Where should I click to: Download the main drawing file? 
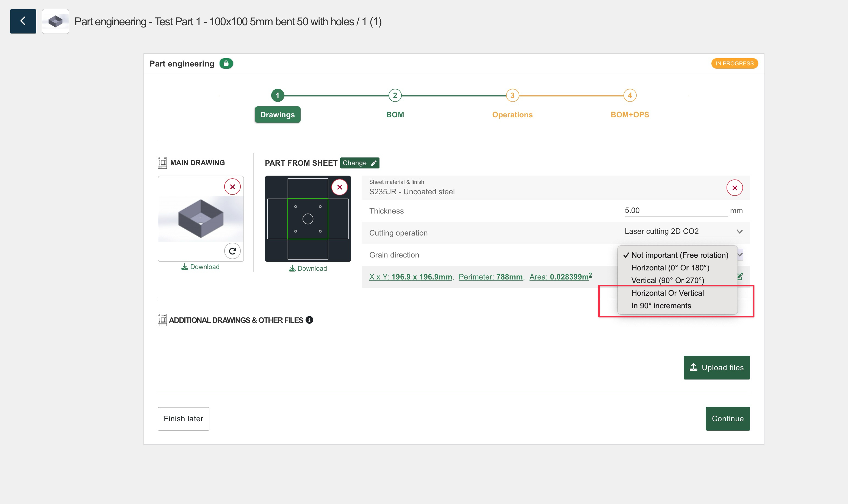[x=200, y=267]
